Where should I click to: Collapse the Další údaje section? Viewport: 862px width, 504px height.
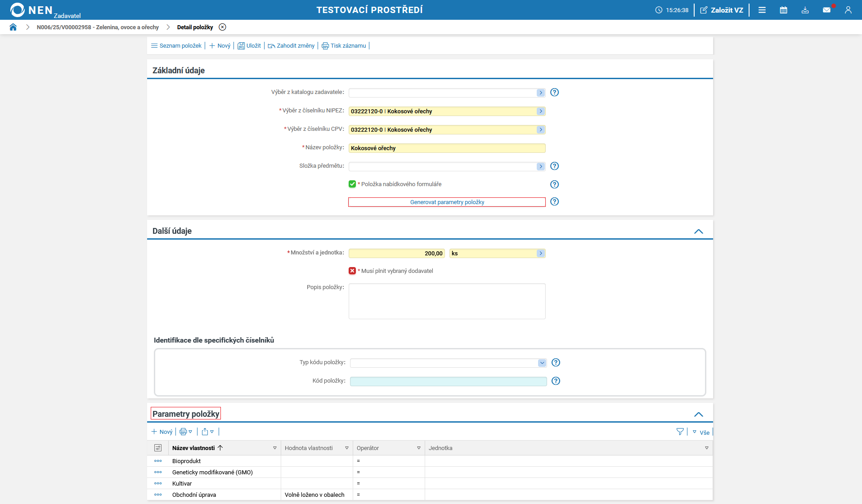[698, 232]
